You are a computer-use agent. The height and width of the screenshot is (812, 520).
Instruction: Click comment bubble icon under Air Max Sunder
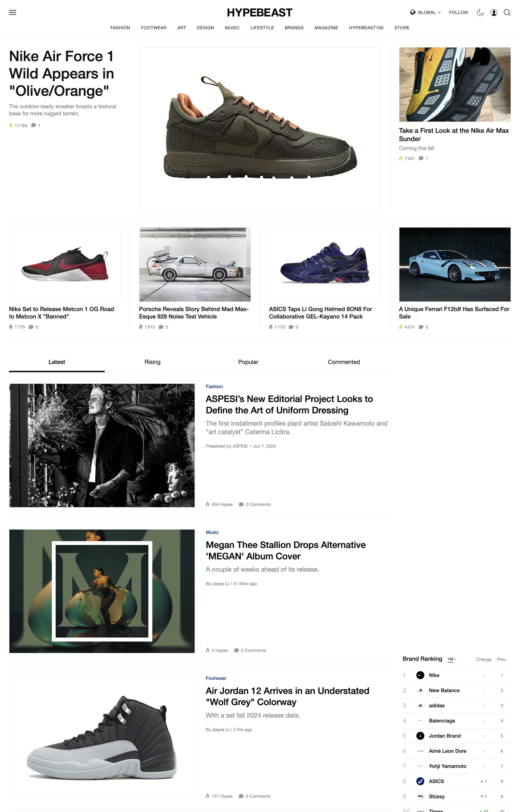point(421,158)
